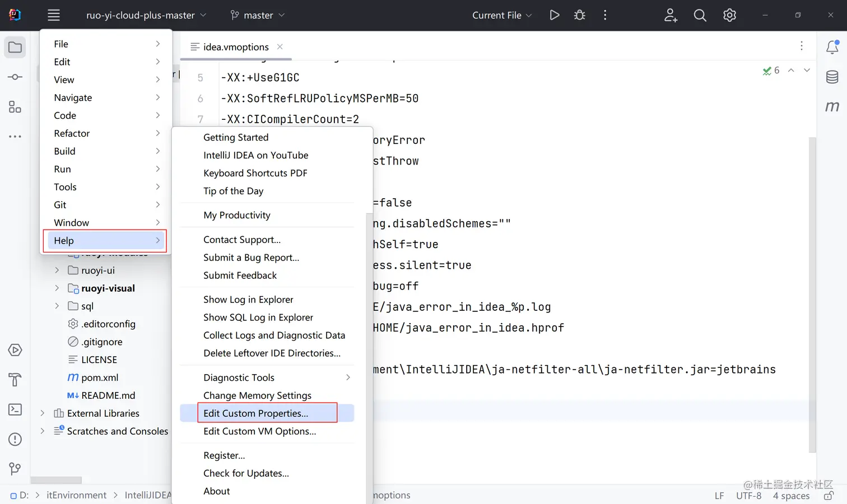Expand the ruoyi-ui folder node

tap(57, 270)
